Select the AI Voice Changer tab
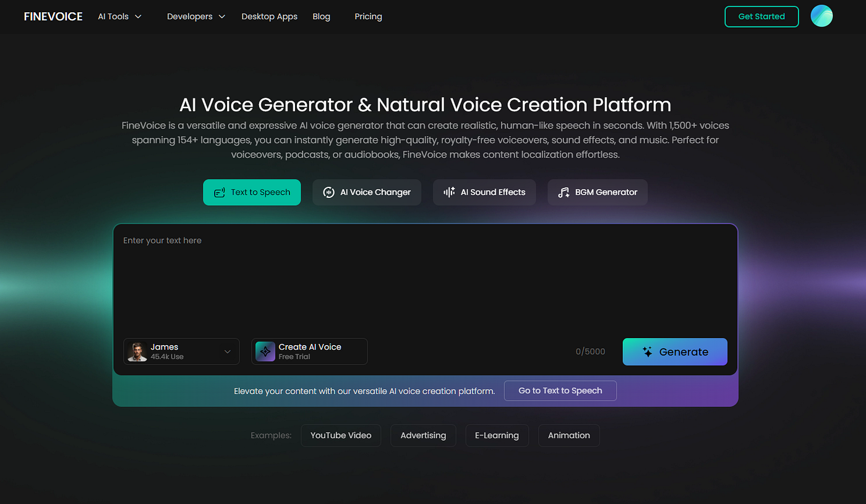Viewport: 866px width, 504px height. tap(367, 192)
